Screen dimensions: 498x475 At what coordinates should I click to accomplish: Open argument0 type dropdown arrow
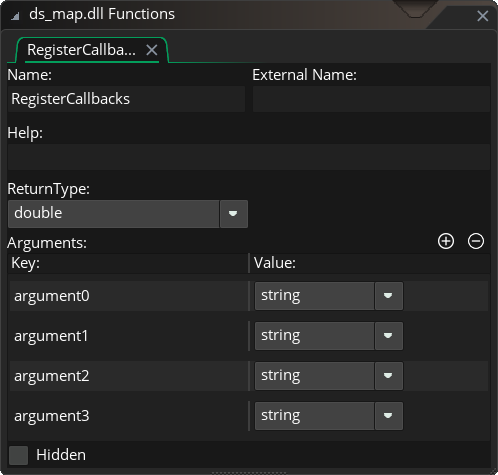point(388,296)
